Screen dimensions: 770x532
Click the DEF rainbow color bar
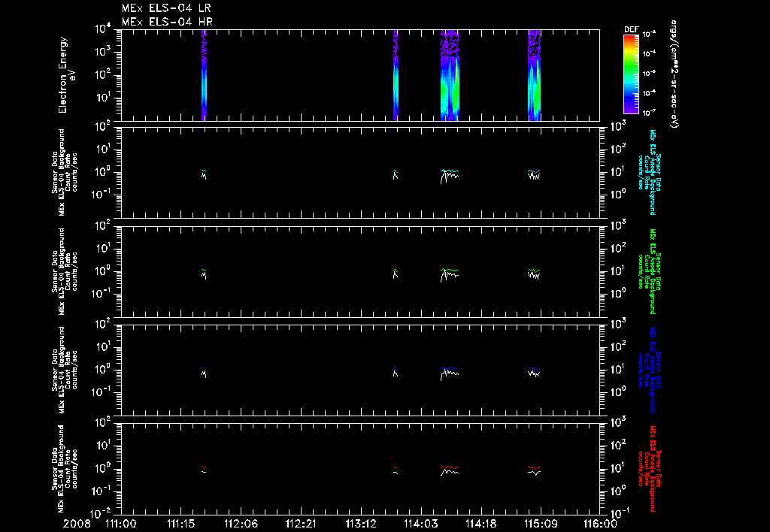pyautogui.click(x=631, y=74)
